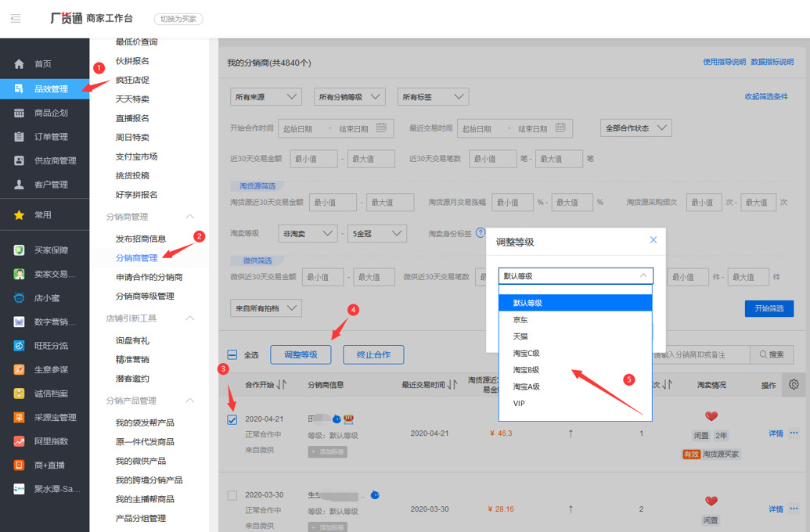Select 淘宝B级 from the level list

[527, 370]
